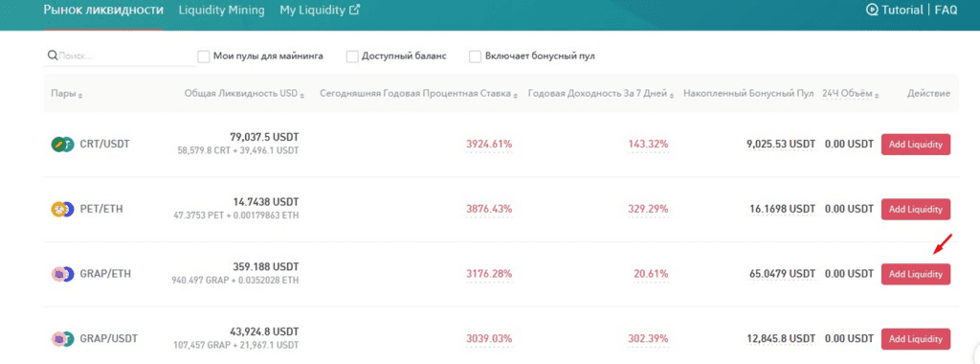Sort the Пары column using its arrows
This screenshot has width=980, height=364.
(x=80, y=95)
